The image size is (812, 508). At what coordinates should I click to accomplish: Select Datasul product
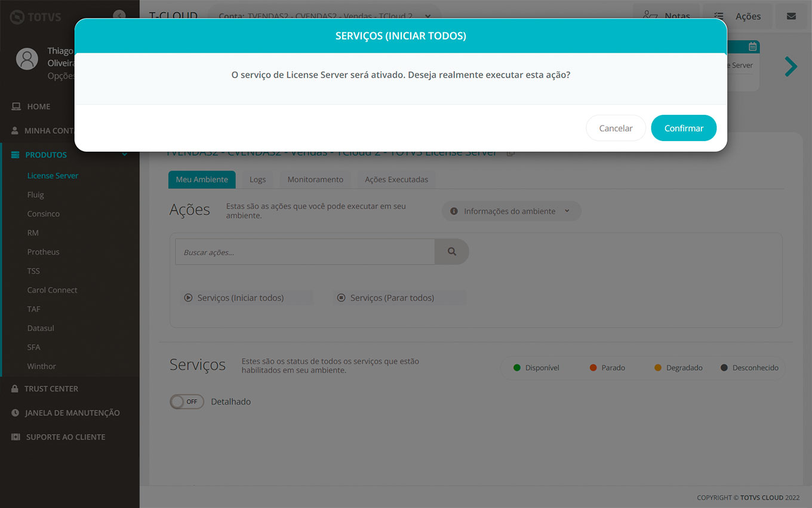point(41,328)
